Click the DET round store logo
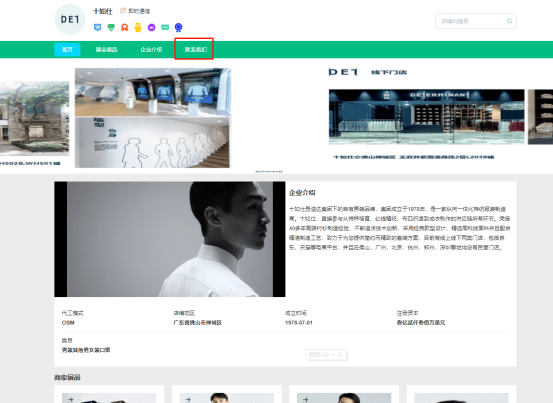The height and width of the screenshot is (403, 553). (x=70, y=19)
